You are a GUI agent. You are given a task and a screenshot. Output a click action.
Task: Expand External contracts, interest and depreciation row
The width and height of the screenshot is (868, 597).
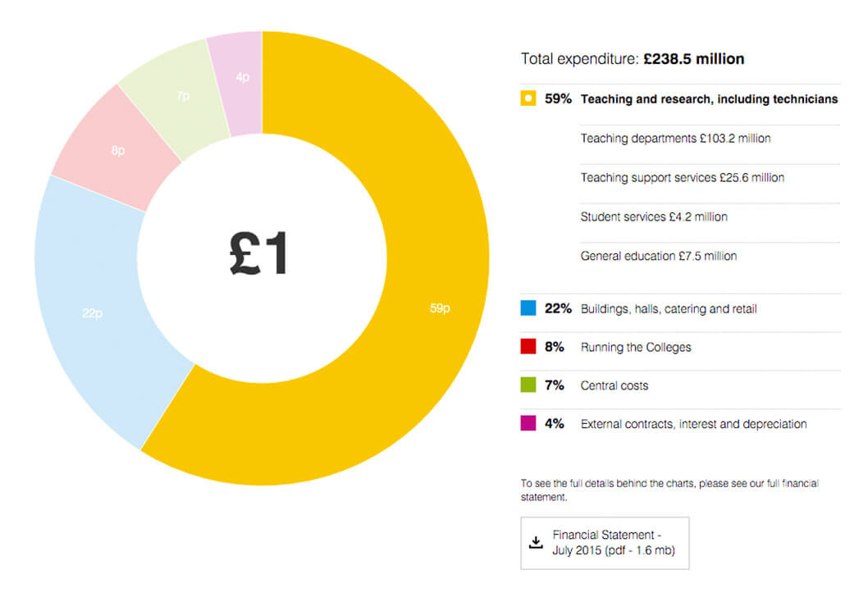[x=693, y=424]
